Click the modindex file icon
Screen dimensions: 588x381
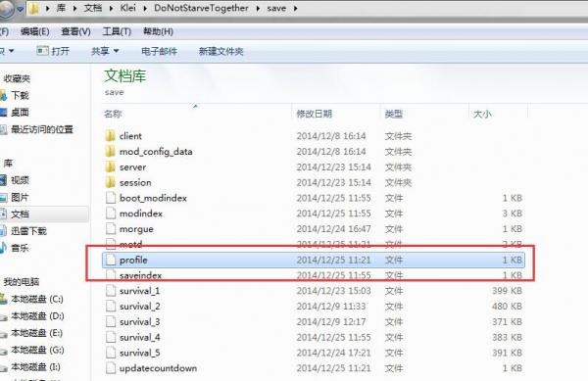click(111, 214)
